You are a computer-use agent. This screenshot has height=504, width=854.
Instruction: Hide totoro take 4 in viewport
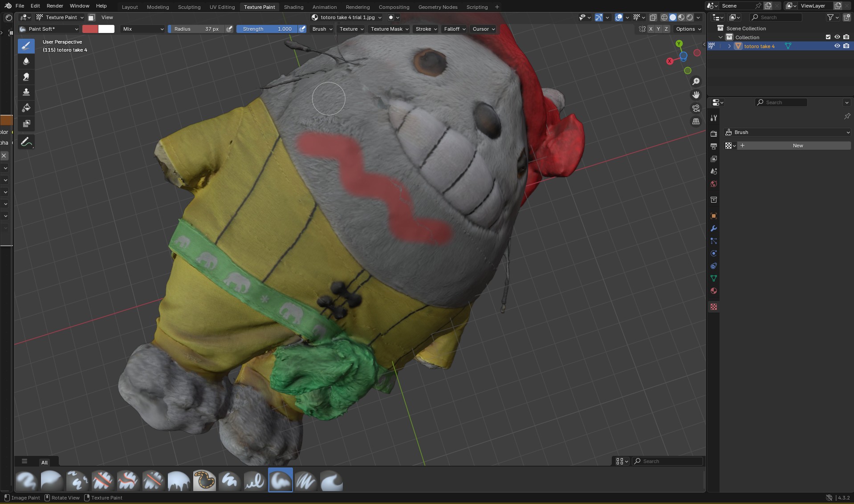[x=837, y=46]
